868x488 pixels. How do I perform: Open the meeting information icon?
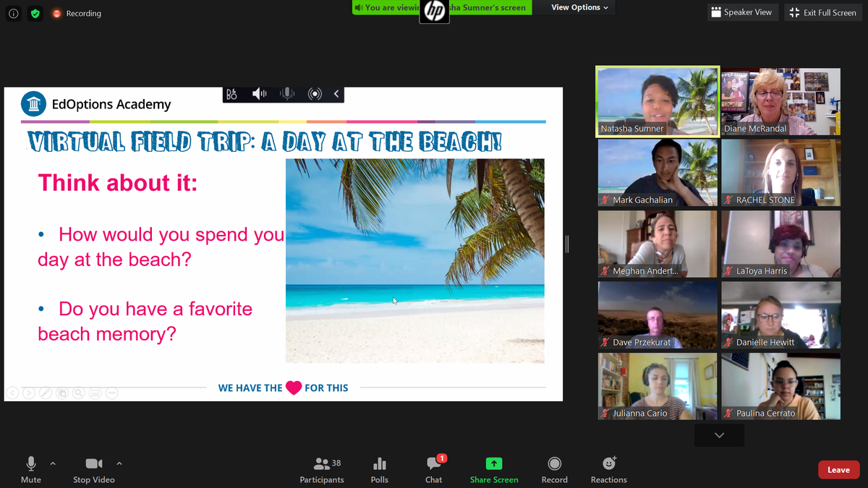click(13, 13)
